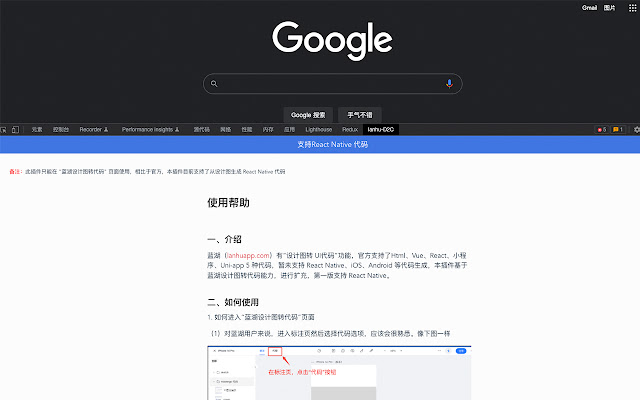The width and height of the screenshot is (640, 400).
Task: Open the lanhuapp.com link
Action: (248, 256)
